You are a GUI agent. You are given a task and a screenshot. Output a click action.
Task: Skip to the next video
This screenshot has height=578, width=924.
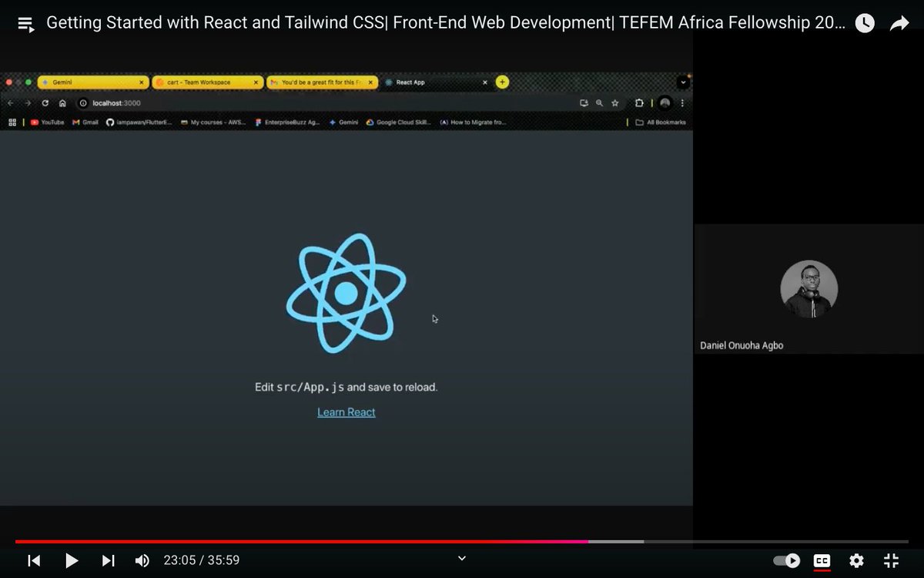click(108, 560)
